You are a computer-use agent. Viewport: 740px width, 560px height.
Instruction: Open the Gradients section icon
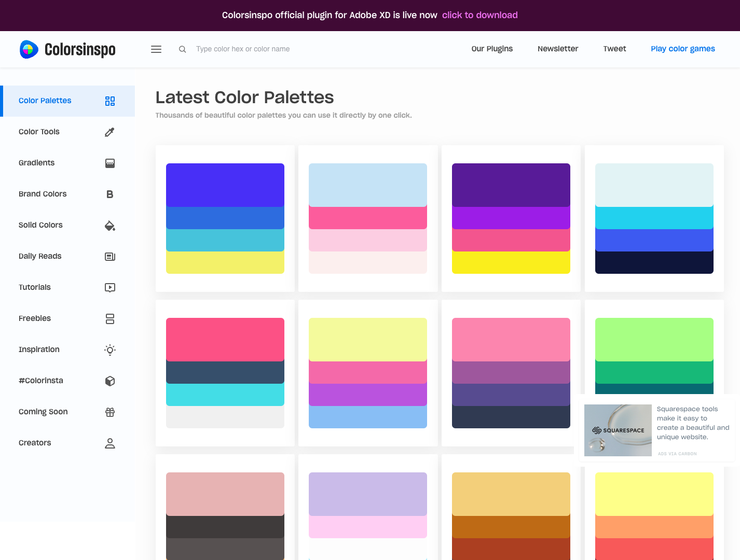pyautogui.click(x=109, y=163)
